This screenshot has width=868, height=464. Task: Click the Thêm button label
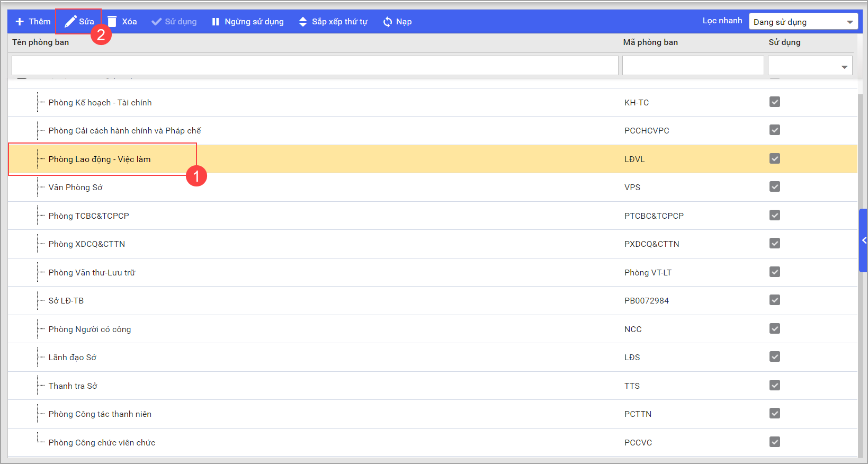(x=40, y=22)
